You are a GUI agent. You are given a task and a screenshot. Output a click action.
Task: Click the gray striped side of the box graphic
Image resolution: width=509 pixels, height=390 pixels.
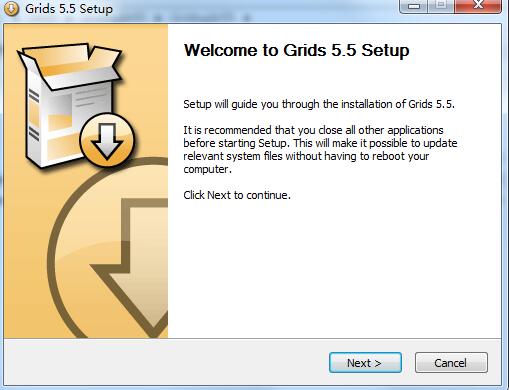click(33, 115)
